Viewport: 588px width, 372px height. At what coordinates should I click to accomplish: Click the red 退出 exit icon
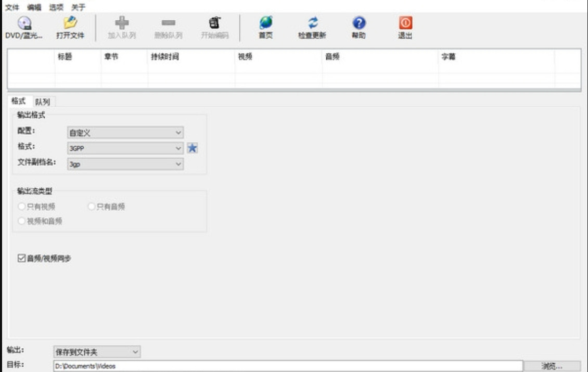tap(405, 23)
